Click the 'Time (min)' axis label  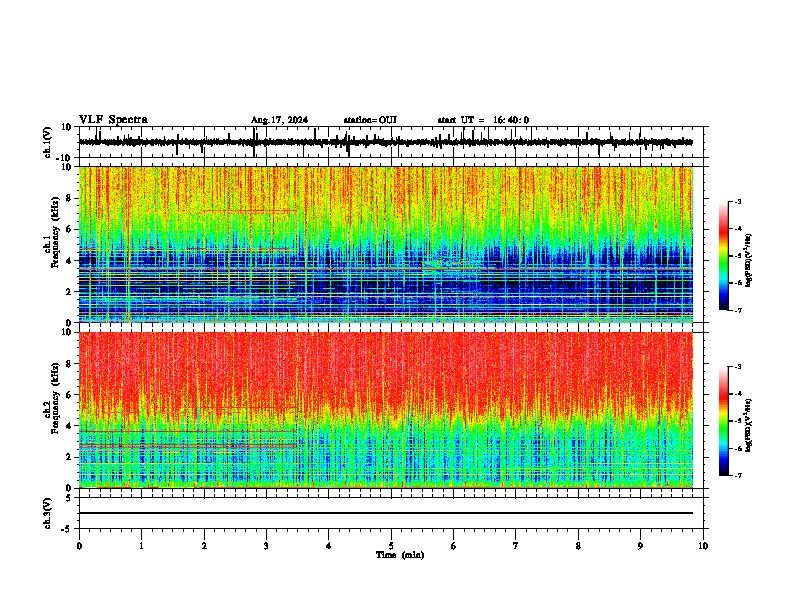tap(400, 555)
